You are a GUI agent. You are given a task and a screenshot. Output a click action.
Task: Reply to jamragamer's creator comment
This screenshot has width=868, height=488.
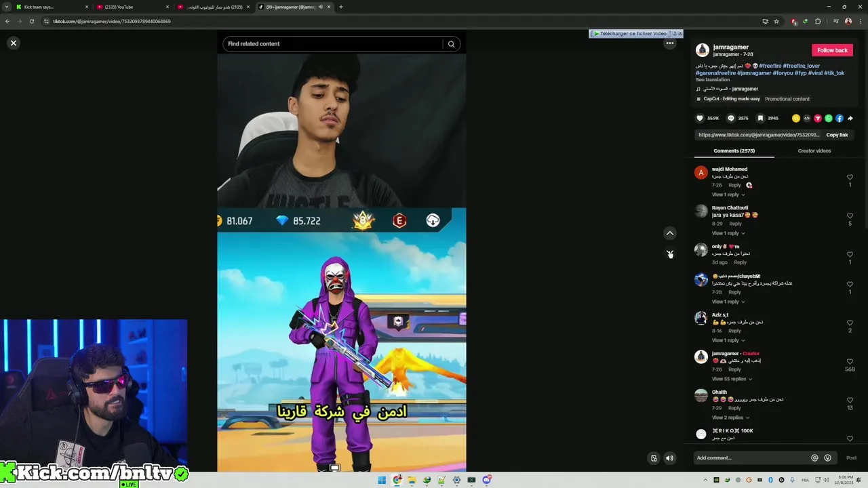coord(734,369)
